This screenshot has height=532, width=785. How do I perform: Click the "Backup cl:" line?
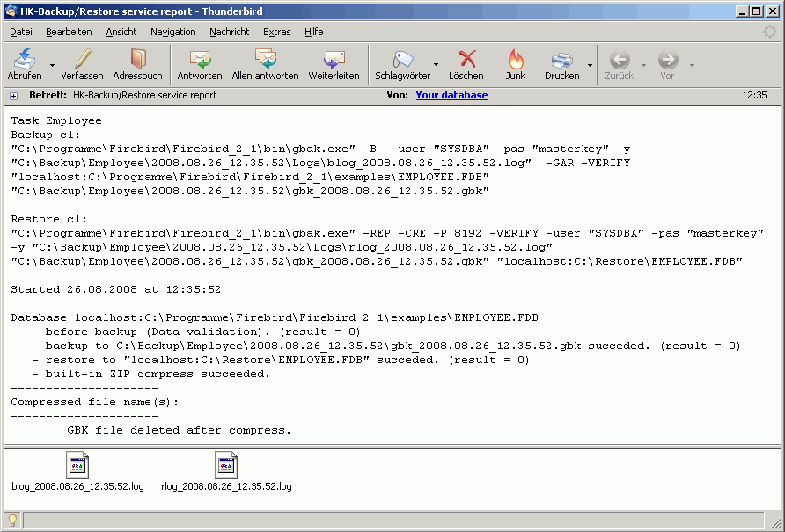[46, 135]
